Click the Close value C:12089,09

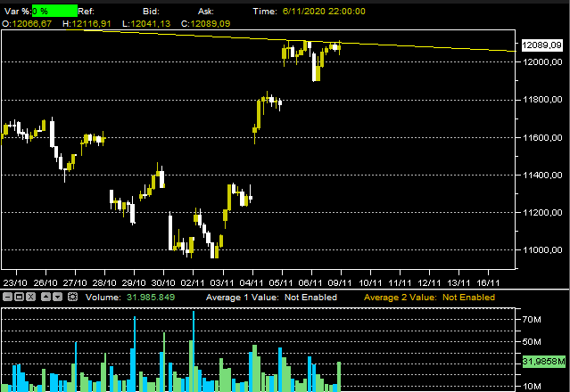[206, 24]
